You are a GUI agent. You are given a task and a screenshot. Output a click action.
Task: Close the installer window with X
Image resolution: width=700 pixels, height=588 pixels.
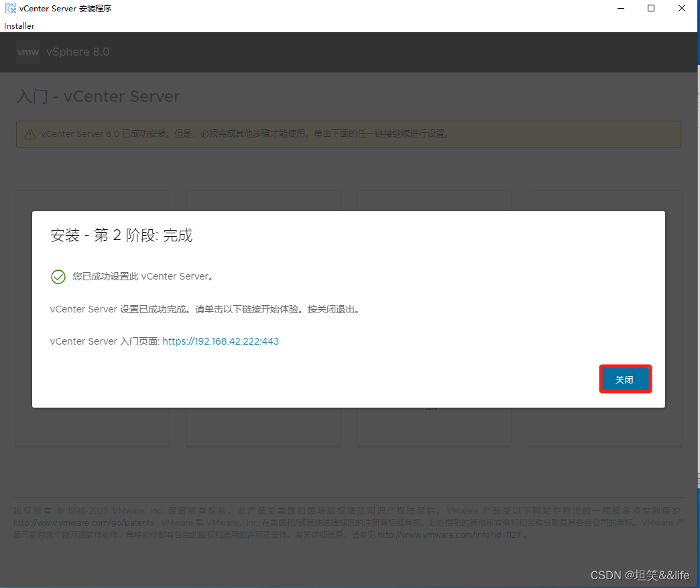coord(682,8)
